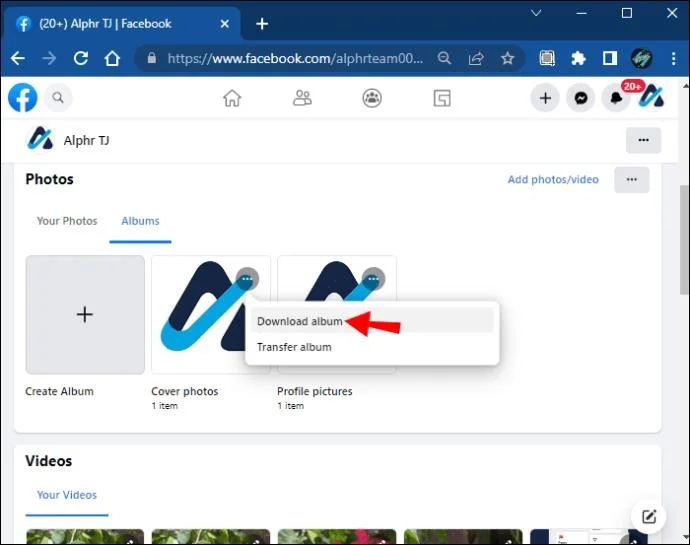This screenshot has width=690, height=545.
Task: Click the Add photos/video link
Action: 553,180
